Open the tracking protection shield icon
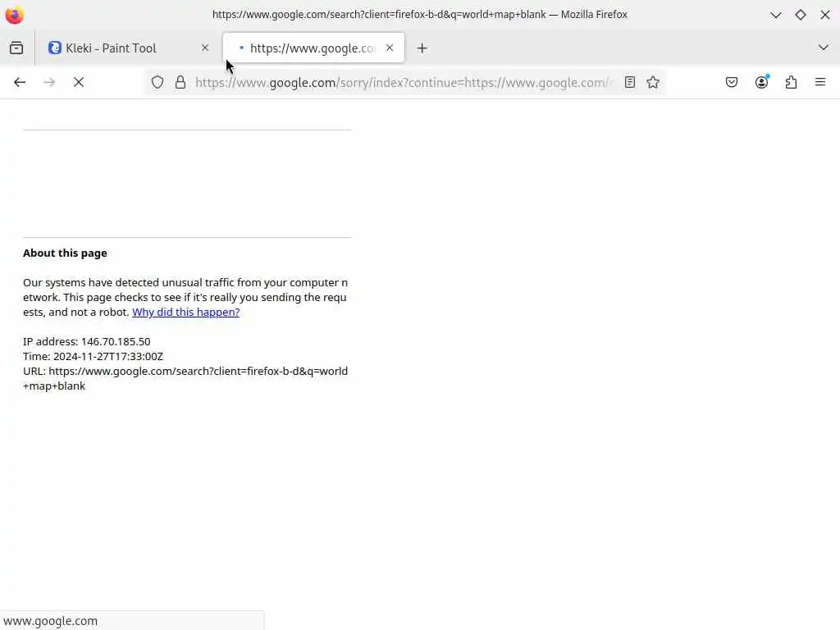This screenshot has width=840, height=630. 157,83
